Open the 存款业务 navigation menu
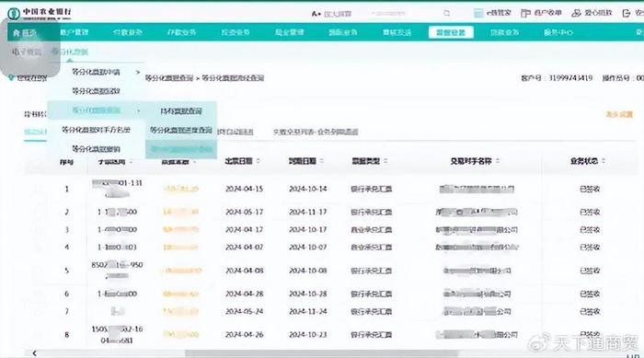The image size is (644, 358). [181, 32]
